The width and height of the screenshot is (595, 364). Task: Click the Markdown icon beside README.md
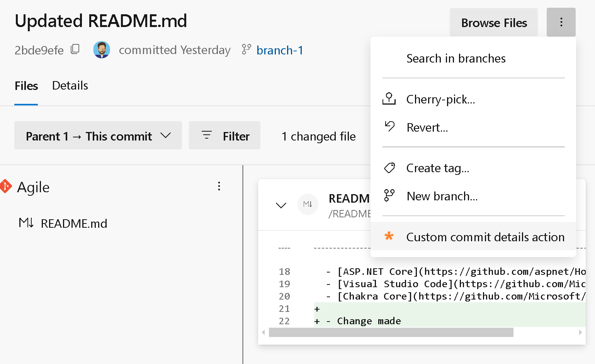tap(26, 223)
